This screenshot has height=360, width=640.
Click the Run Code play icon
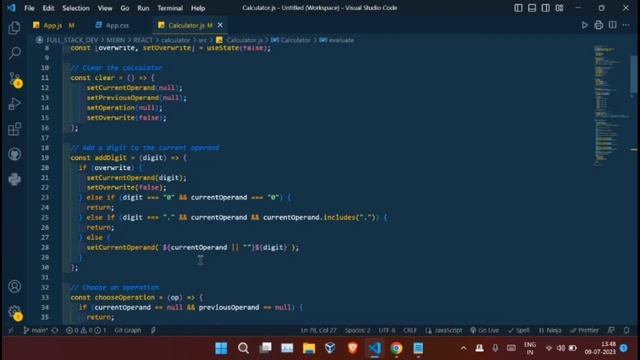coord(584,25)
